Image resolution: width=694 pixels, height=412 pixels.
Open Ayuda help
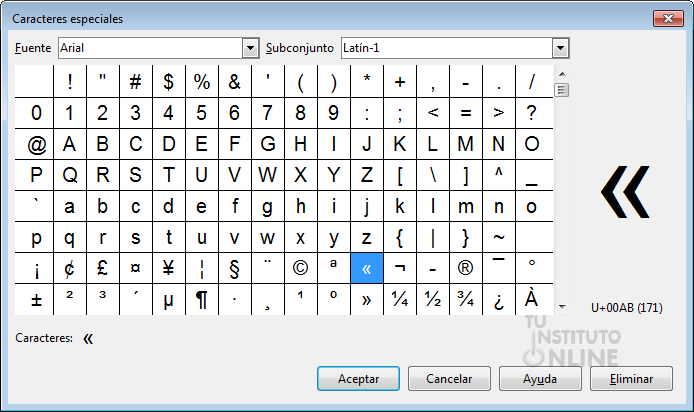pyautogui.click(x=539, y=379)
